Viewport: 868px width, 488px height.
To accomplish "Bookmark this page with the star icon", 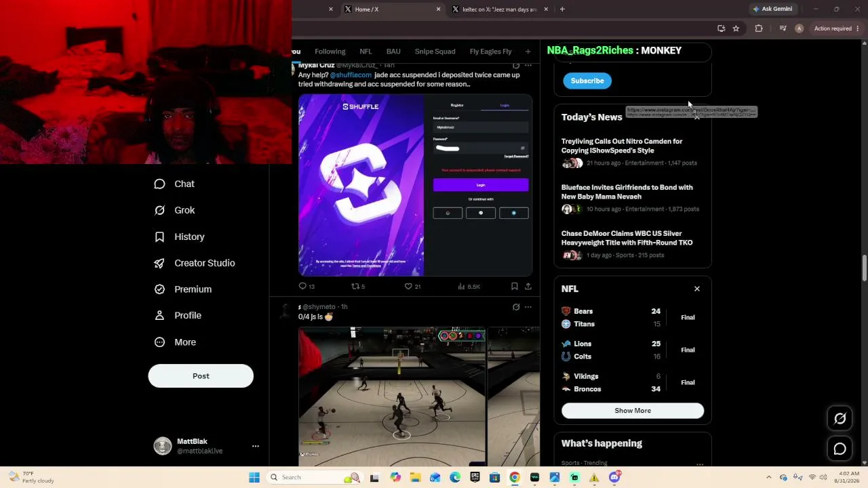I will [x=736, y=28].
